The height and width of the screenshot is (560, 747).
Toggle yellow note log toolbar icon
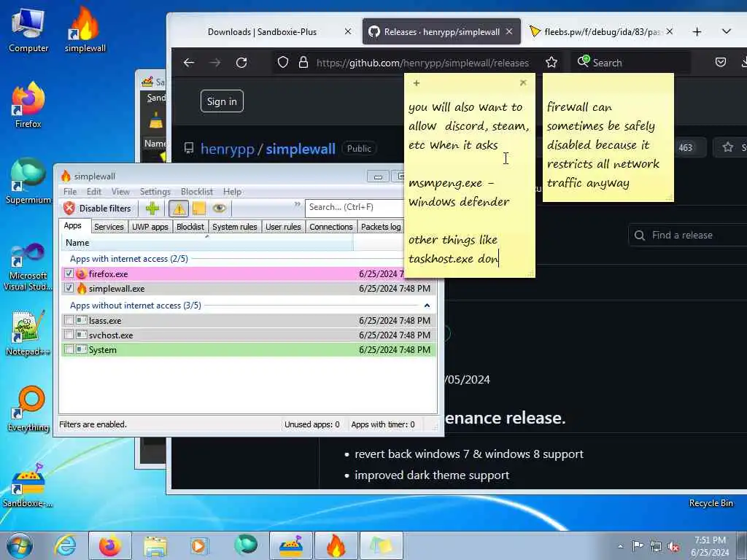[198, 208]
